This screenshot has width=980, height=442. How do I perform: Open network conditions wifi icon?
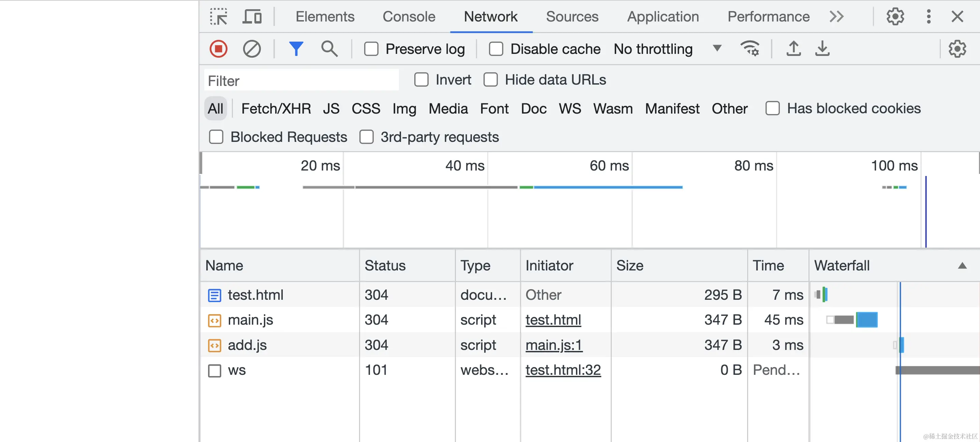(750, 48)
